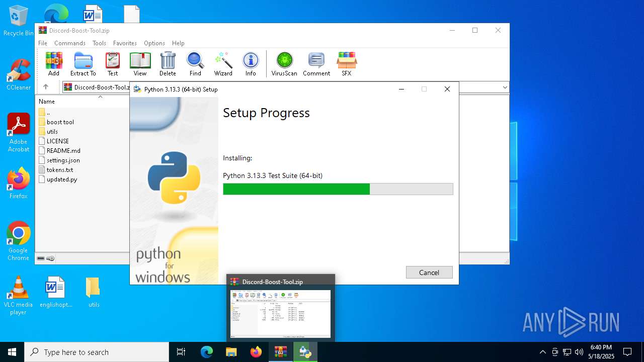Cancel the Python installation
This screenshot has height=362, width=644.
(x=429, y=273)
